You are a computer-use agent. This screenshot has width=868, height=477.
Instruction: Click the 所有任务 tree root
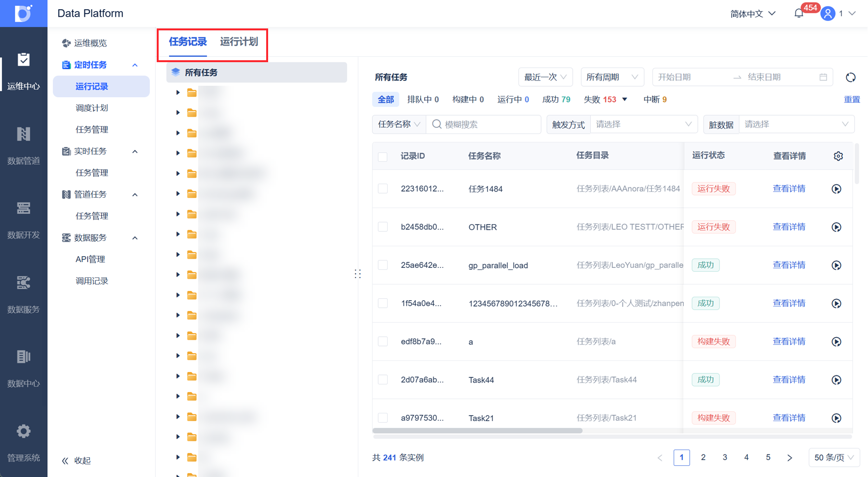click(x=257, y=72)
